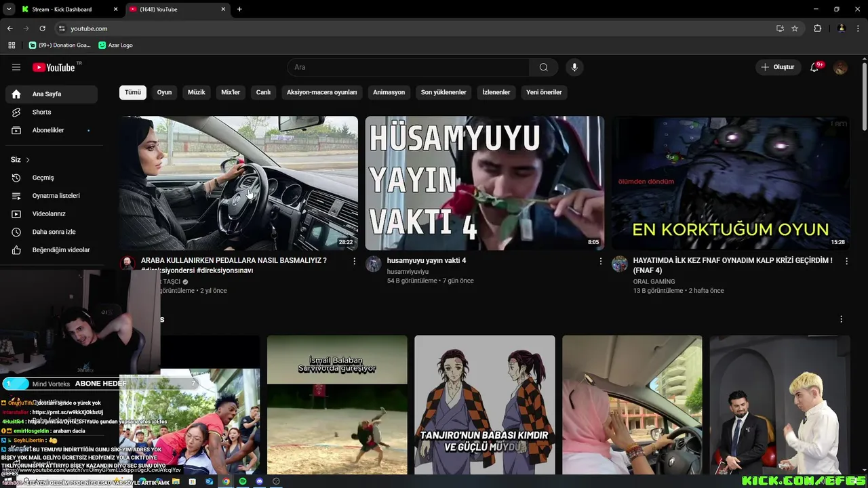868x488 pixels.
Task: Open Oynatma listeleri playlists
Action: click(52, 196)
